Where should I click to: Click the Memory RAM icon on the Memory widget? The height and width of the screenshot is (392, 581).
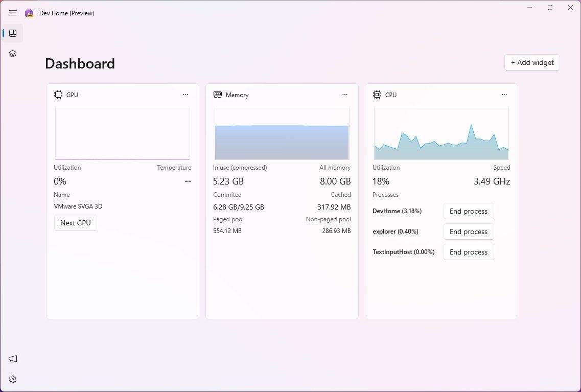(218, 95)
